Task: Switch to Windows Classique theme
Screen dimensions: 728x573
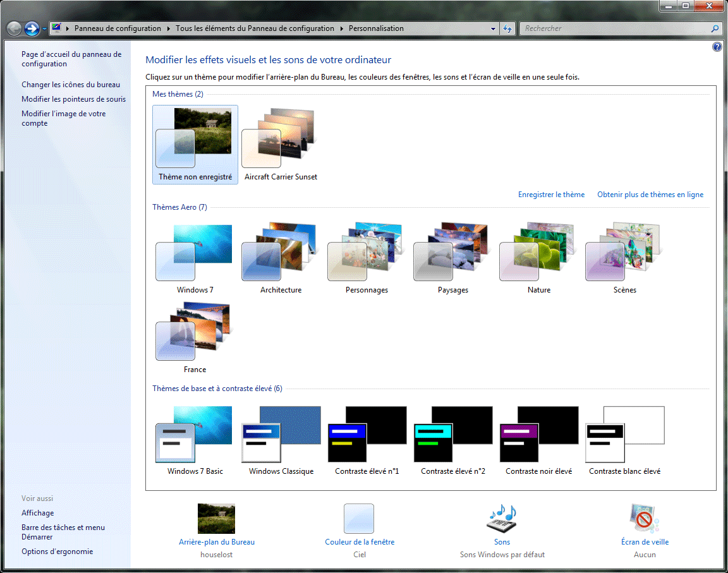Action: [x=281, y=440]
